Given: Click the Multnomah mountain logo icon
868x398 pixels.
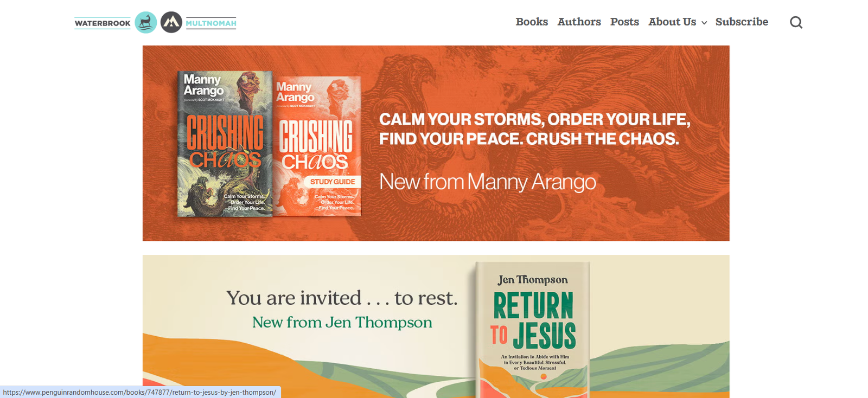Looking at the screenshot, I should point(171,22).
